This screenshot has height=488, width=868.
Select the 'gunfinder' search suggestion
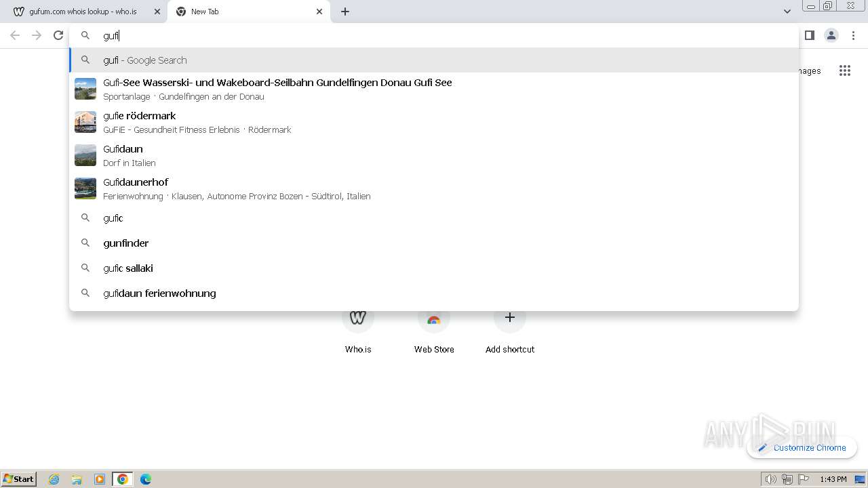(x=434, y=243)
